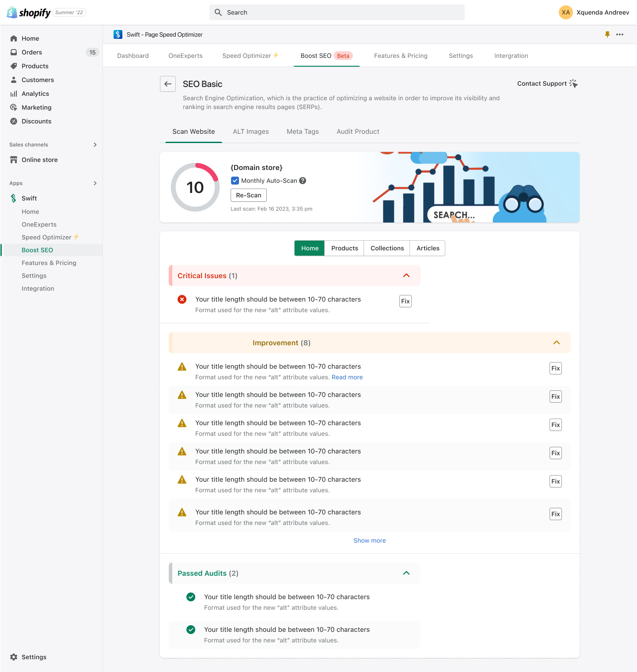Open the Settings tab in top nav
Viewport: 637px width, 672px height.
[461, 56]
